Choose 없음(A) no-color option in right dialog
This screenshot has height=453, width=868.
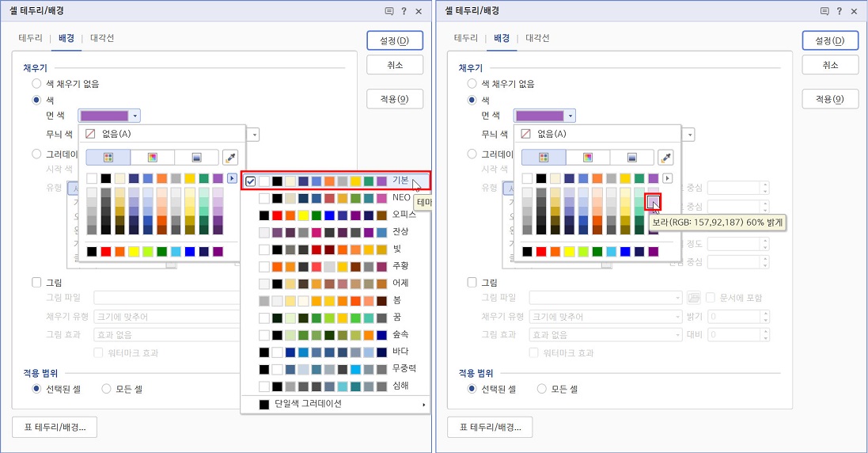(x=599, y=134)
